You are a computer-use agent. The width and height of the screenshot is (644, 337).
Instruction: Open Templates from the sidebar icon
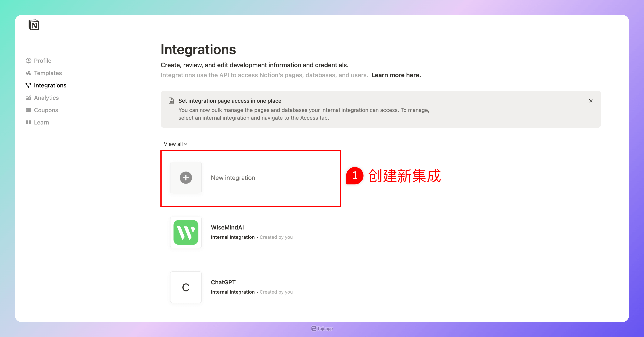(x=28, y=73)
